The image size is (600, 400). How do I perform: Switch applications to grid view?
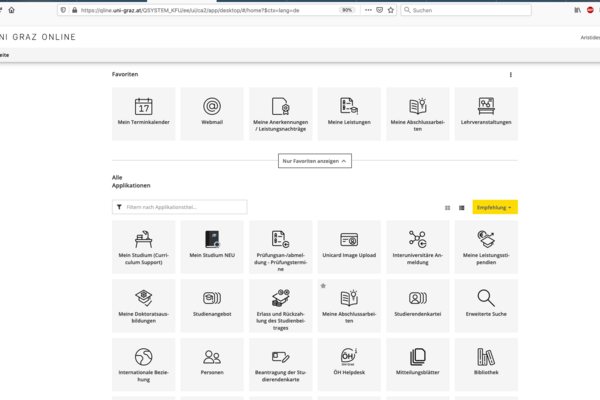447,207
